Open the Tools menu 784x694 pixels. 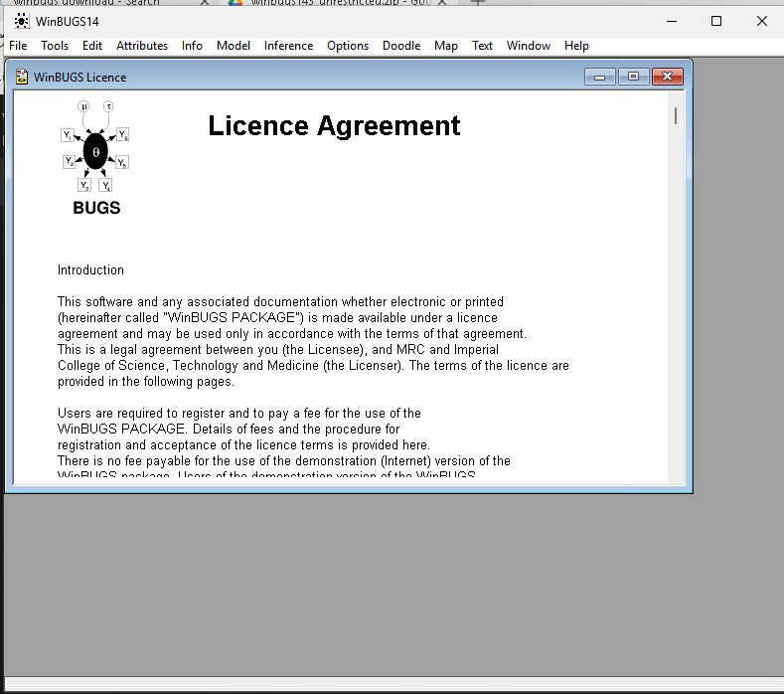pos(55,46)
